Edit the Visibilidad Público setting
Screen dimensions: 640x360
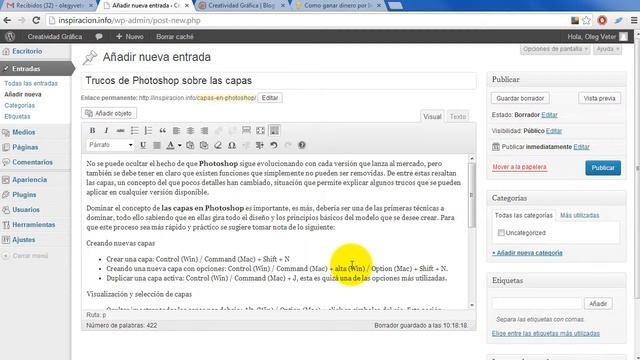pos(554,131)
